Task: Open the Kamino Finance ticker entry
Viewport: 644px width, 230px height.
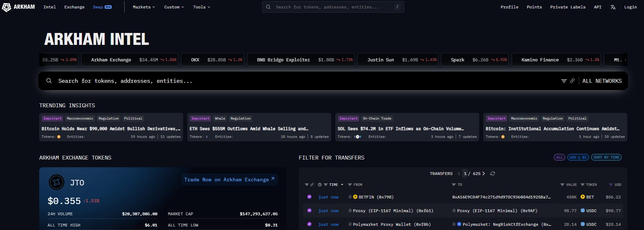Action: pyautogui.click(x=556, y=60)
